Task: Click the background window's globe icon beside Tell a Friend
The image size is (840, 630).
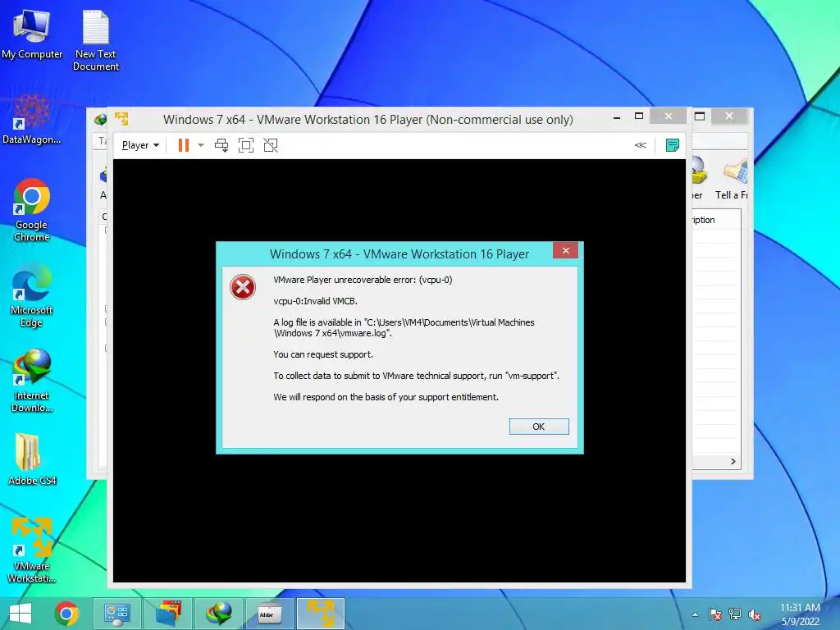Action: click(x=697, y=171)
